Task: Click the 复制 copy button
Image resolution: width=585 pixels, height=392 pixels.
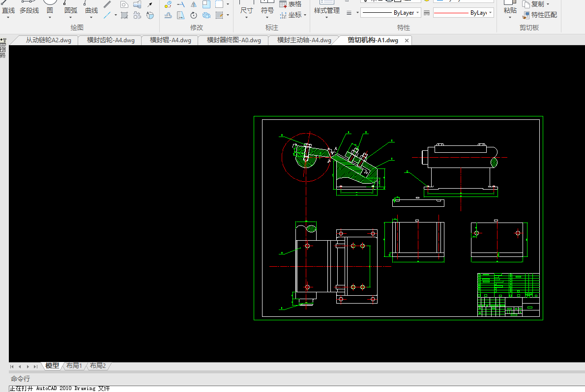Action: [x=533, y=4]
